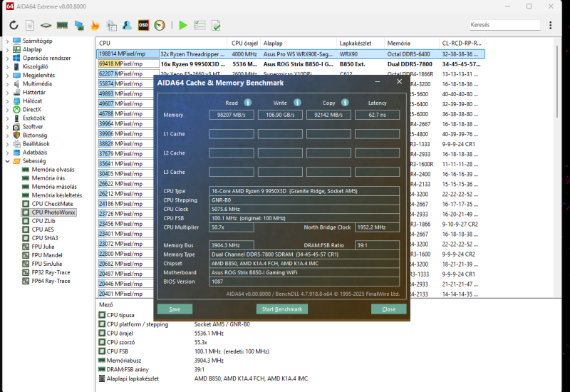Open the gauge benchmark toolbar icon
Viewport: 570px width, 392px height.
(x=160, y=25)
